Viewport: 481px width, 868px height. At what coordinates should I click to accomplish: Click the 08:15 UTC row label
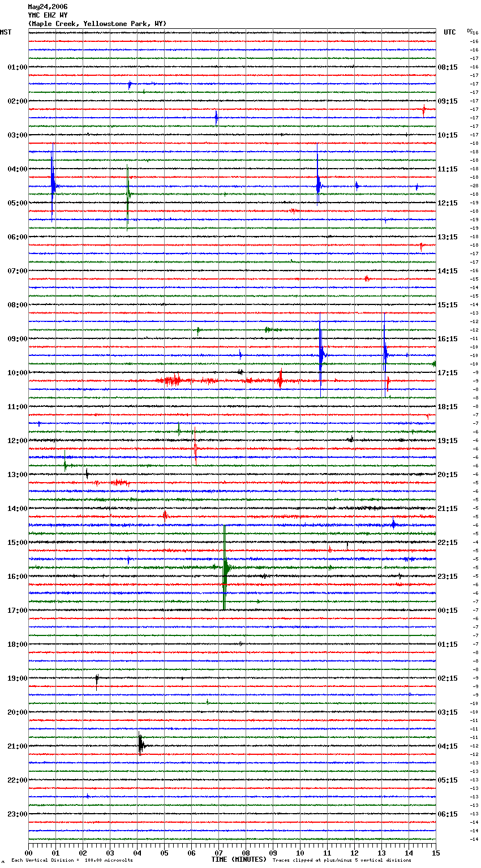tap(448, 67)
